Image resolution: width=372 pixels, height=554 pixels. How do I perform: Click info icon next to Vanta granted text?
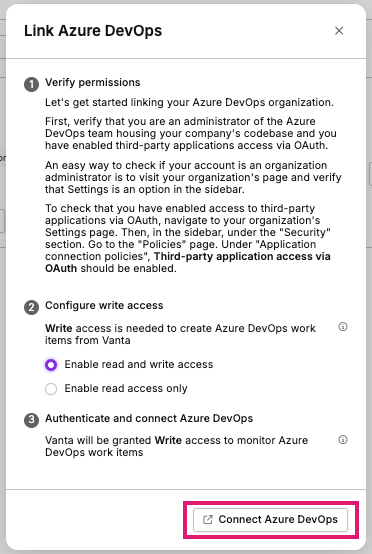343,440
